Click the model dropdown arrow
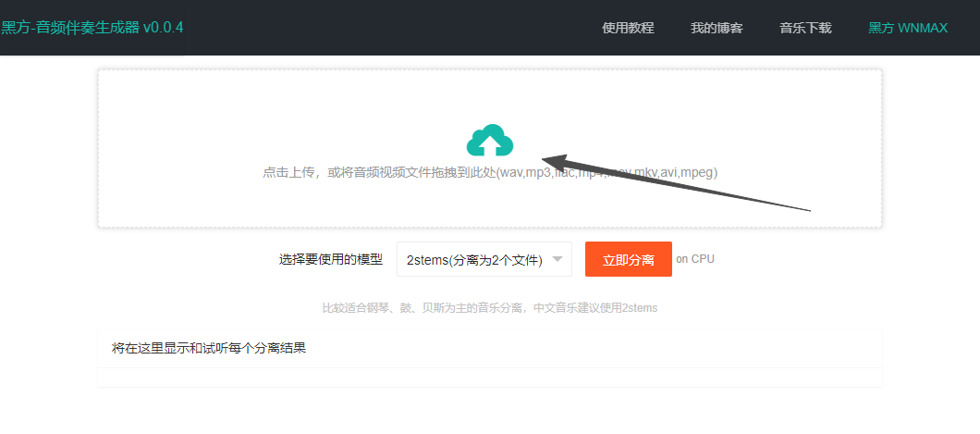 coord(557,260)
